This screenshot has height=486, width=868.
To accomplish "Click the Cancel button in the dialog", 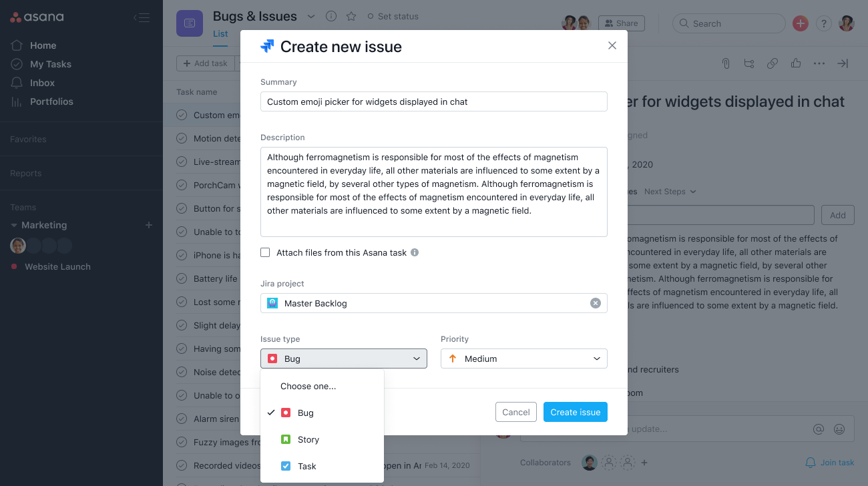I will point(515,412).
